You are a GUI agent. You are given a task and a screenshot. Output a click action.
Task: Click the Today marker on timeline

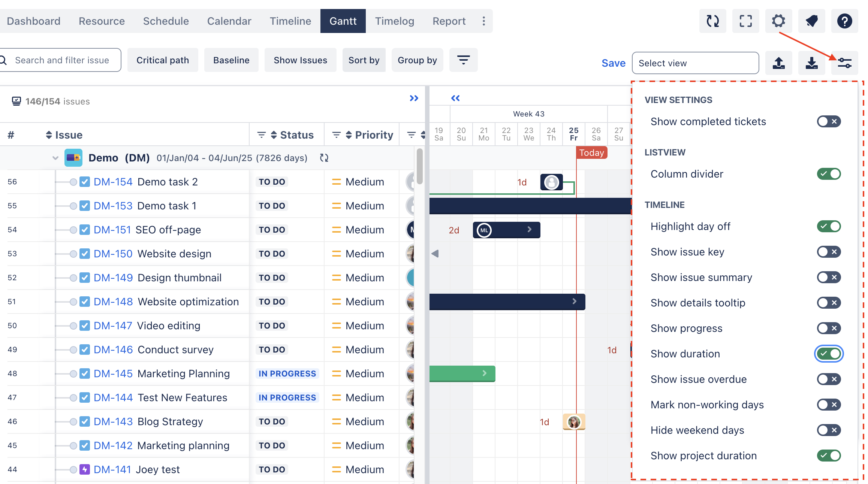pyautogui.click(x=591, y=152)
